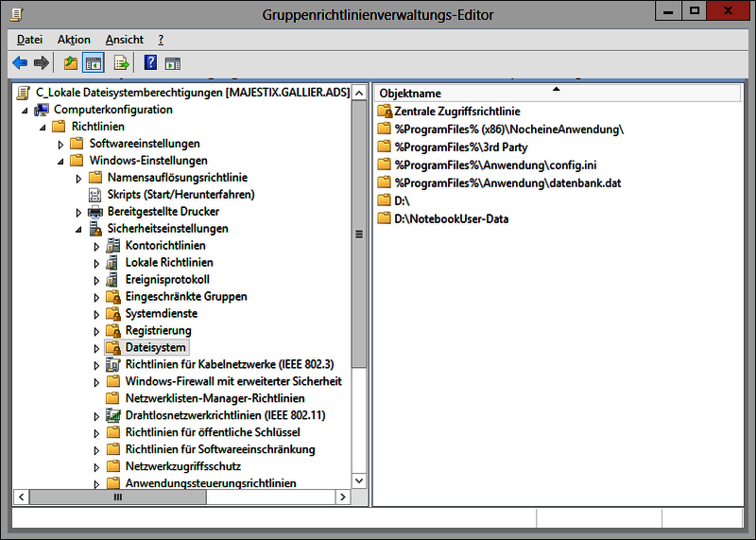
Task: Click the Systemdienste folder icon
Action: (113, 314)
